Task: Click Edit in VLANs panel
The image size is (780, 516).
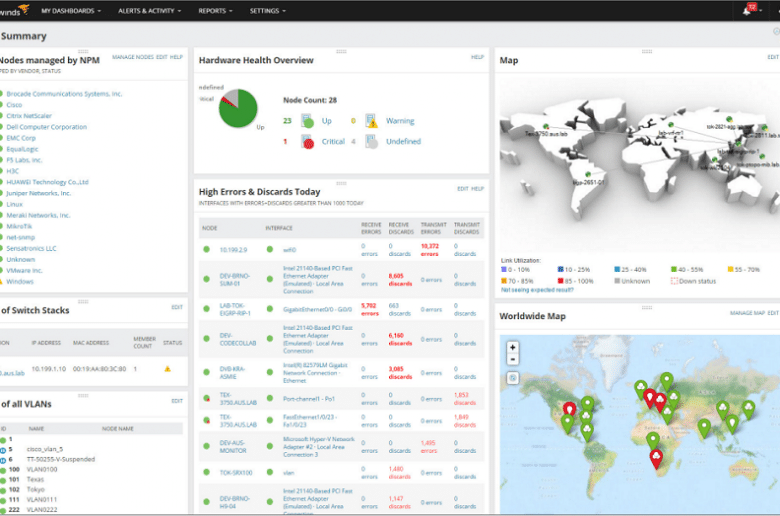Action: [x=177, y=401]
